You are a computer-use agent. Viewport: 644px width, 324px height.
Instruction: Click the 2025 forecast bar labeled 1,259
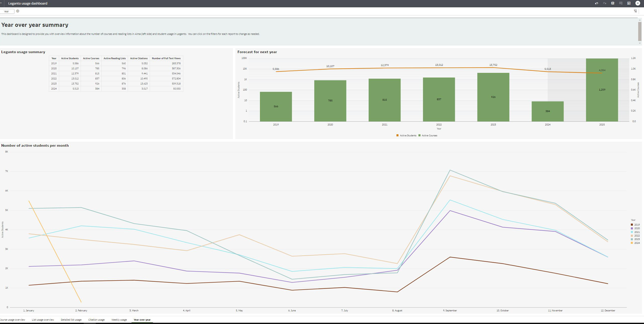[x=602, y=90]
